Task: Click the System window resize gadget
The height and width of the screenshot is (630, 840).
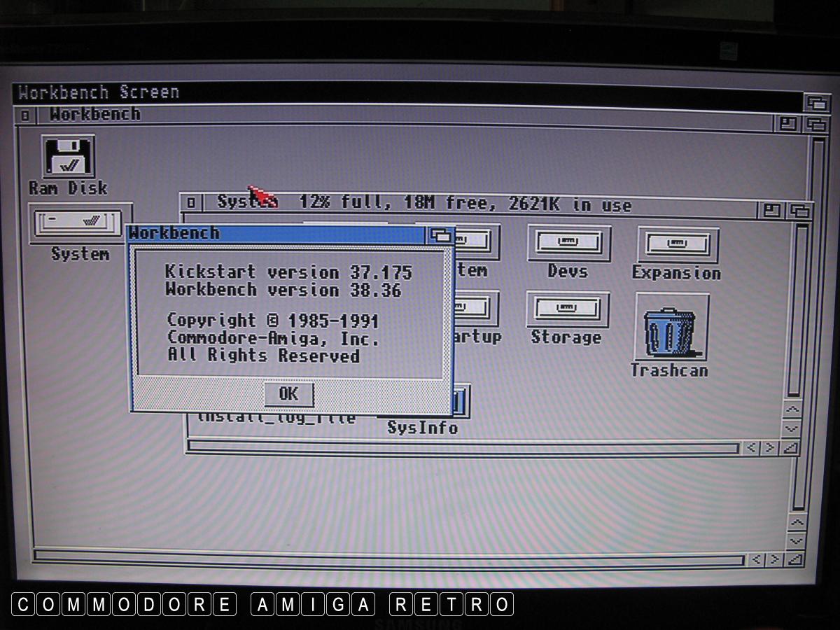Action: click(x=790, y=447)
